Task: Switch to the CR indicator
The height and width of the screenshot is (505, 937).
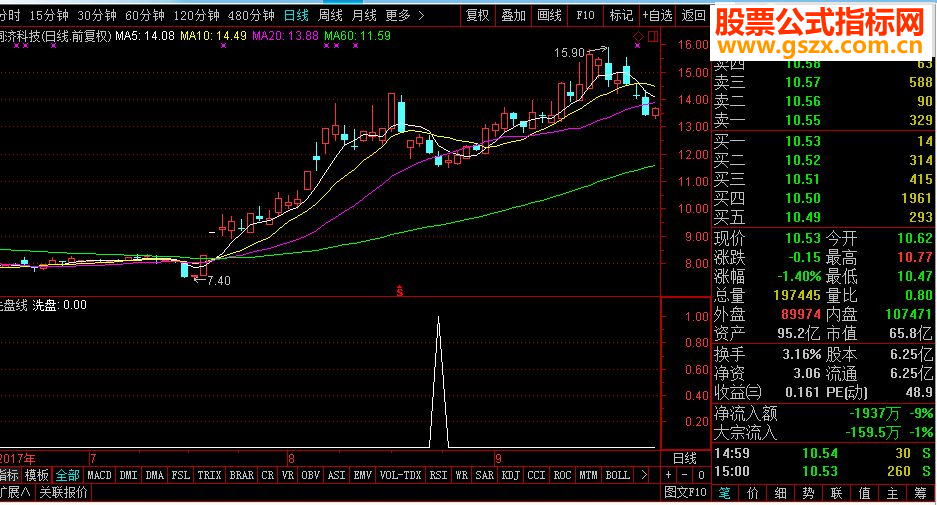Action: [x=267, y=476]
